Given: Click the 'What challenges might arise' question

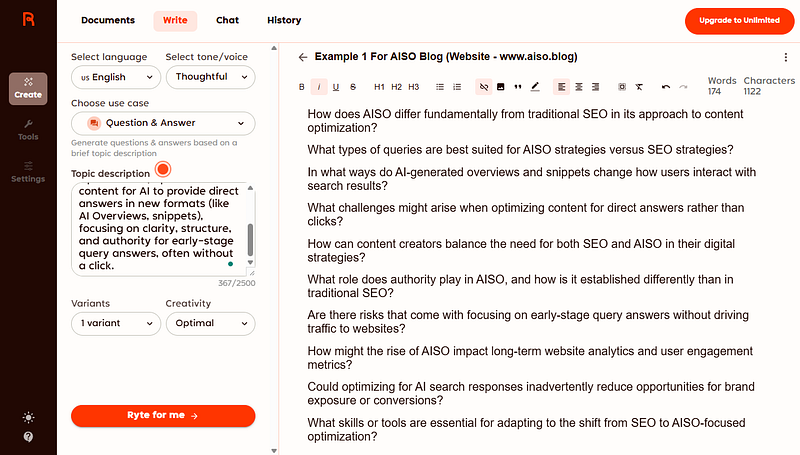Looking at the screenshot, I should (526, 215).
